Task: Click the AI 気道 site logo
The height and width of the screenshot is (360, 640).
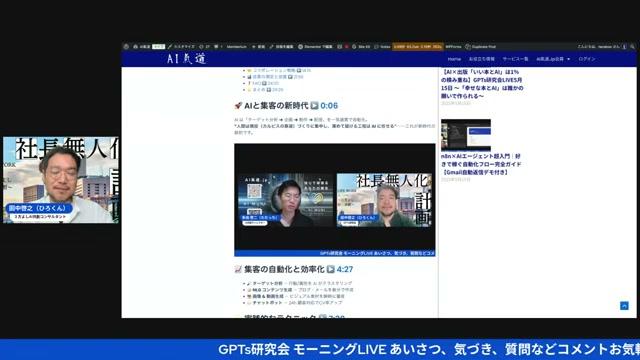Action: (x=186, y=59)
